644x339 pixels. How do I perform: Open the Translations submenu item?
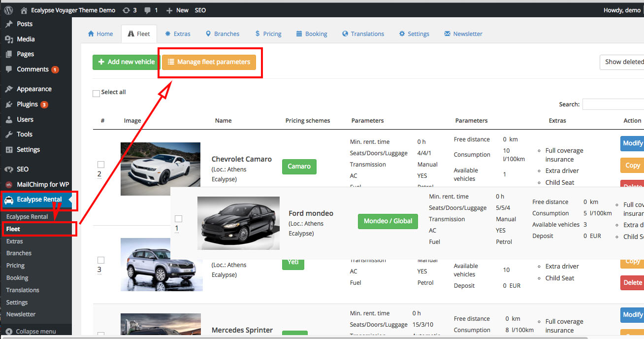click(23, 290)
